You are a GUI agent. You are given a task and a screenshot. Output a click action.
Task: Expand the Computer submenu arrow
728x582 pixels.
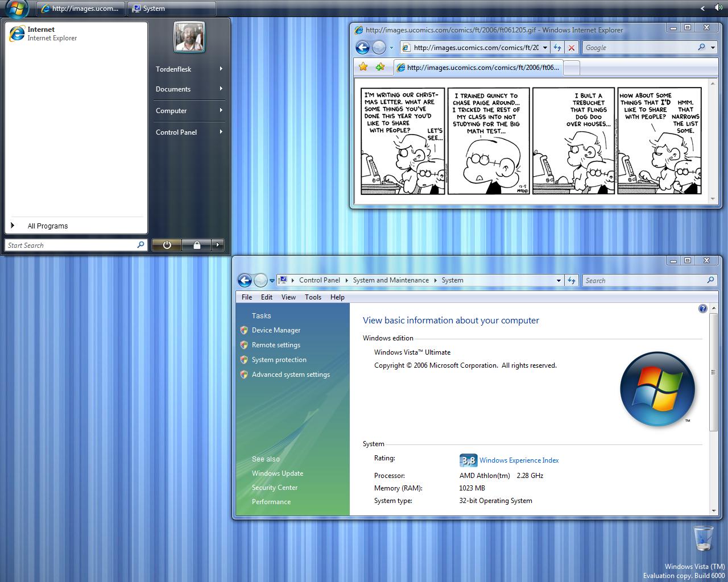[221, 110]
